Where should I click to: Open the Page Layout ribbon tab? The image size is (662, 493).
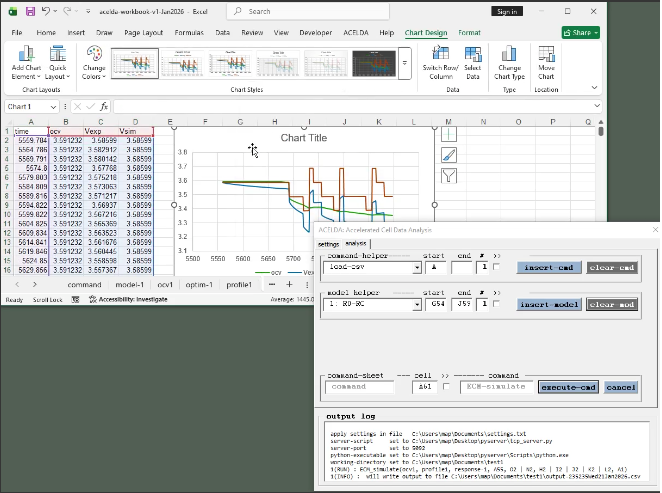(146, 32)
